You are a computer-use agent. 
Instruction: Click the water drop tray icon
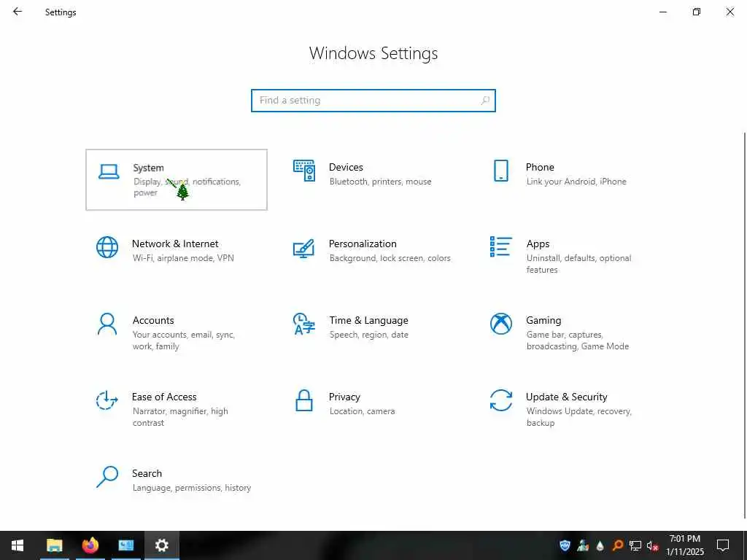[x=600, y=545]
